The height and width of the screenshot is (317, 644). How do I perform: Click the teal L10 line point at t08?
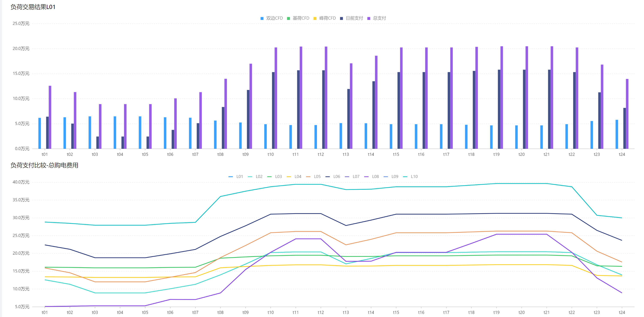[x=220, y=196]
